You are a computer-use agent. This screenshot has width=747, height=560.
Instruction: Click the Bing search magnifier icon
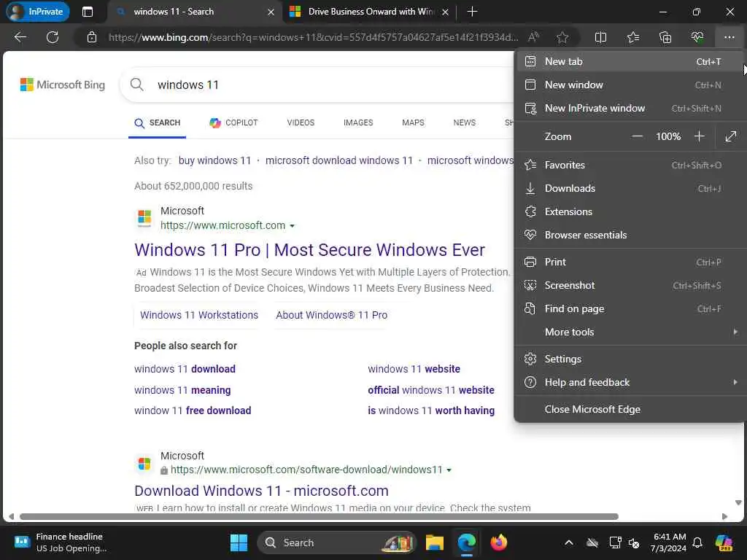point(136,85)
